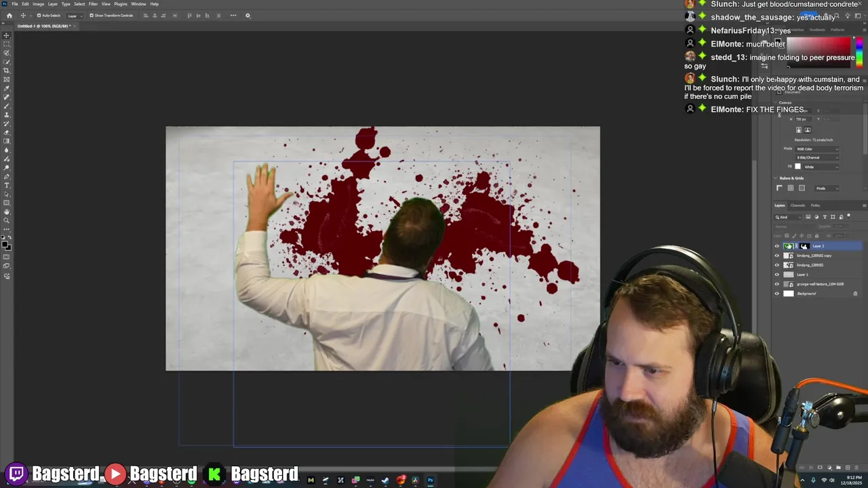Select the Move tool in the toolbar

point(7,35)
